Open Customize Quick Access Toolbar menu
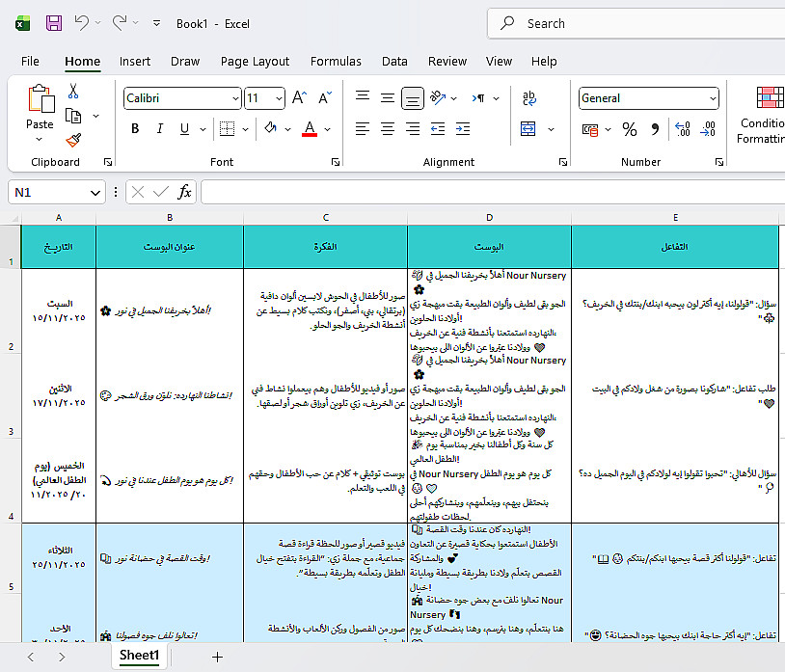 [x=156, y=23]
